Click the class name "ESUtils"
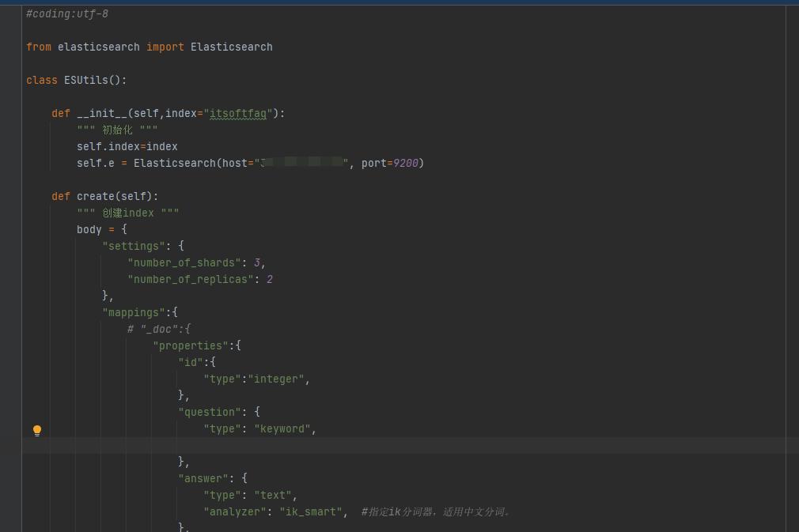The width and height of the screenshot is (799, 532). (86, 80)
